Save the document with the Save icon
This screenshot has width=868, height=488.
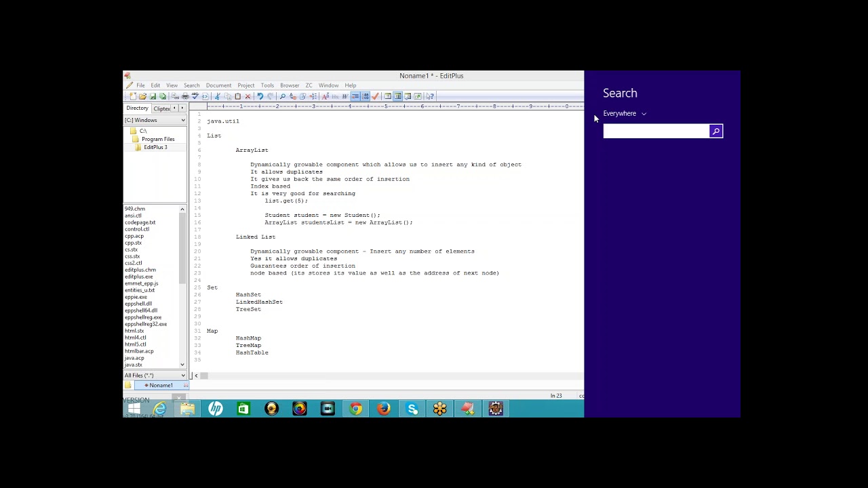coord(153,96)
